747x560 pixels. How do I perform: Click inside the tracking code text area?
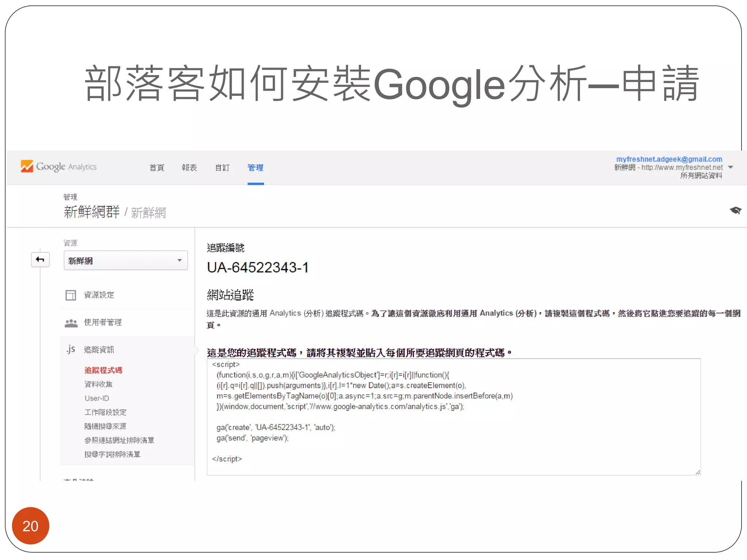(454, 417)
